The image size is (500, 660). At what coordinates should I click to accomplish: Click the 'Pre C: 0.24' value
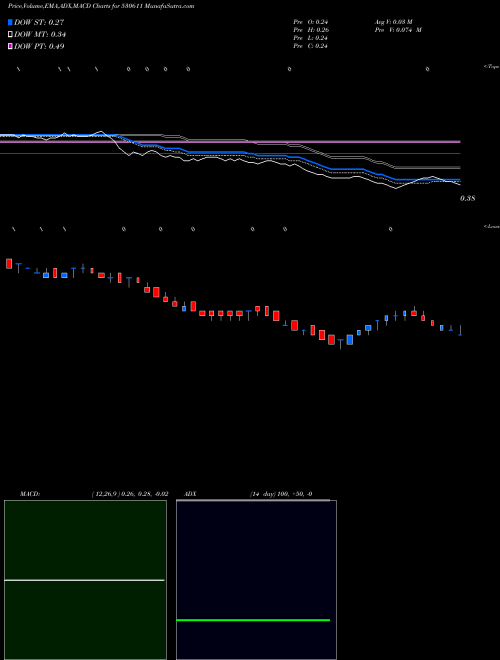click(311, 46)
